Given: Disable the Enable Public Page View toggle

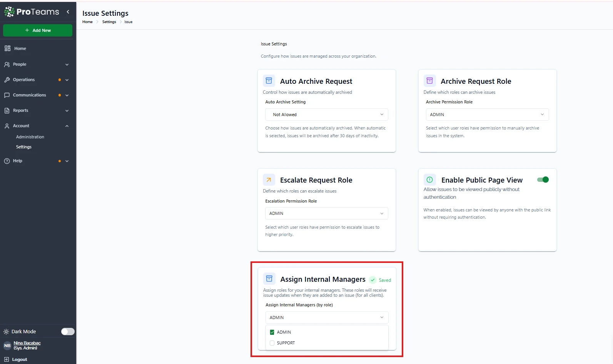Looking at the screenshot, I should (543, 180).
